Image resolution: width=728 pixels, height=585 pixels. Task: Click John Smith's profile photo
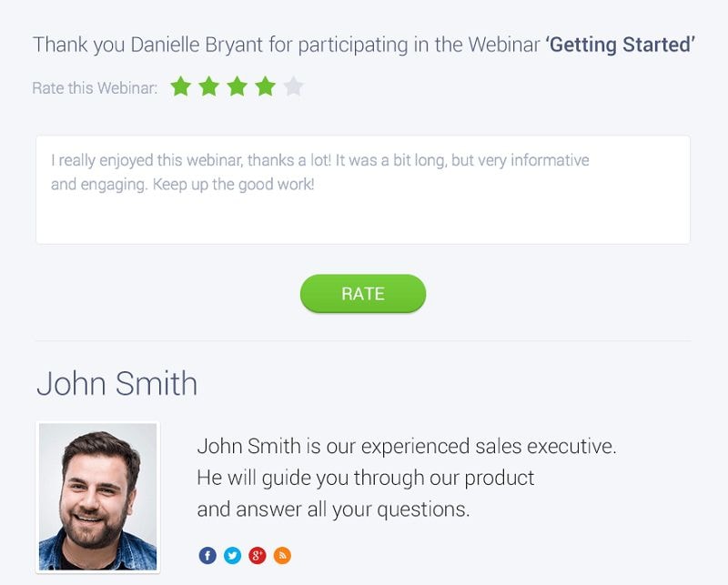tap(97, 497)
